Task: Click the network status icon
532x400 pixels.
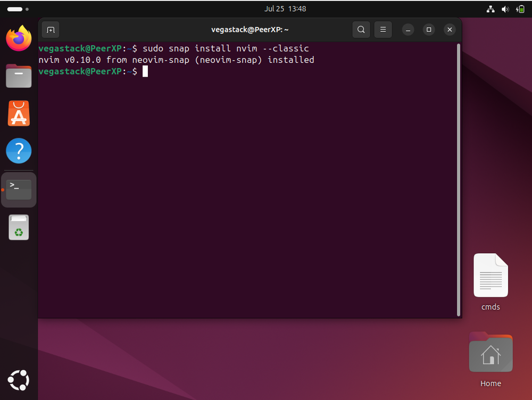Action: pos(491,9)
